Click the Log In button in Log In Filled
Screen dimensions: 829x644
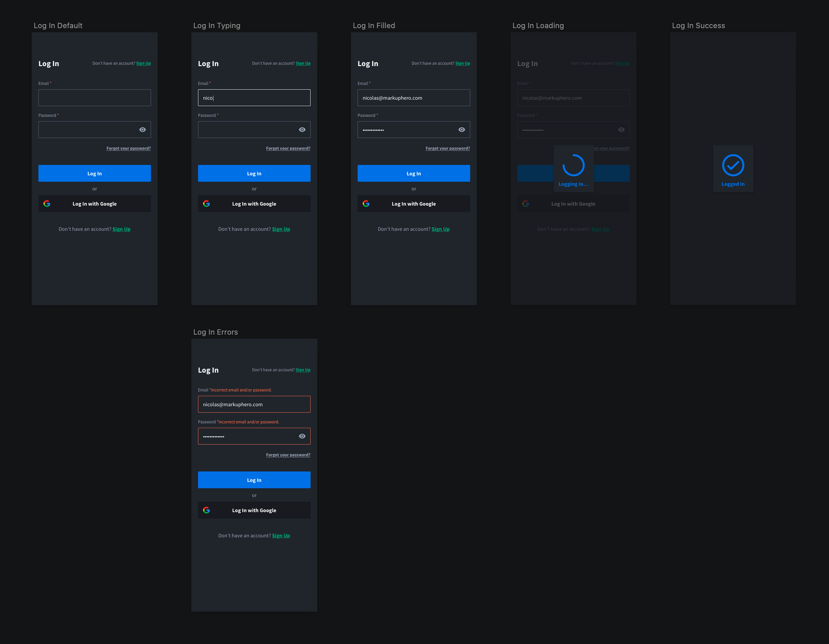coord(413,173)
